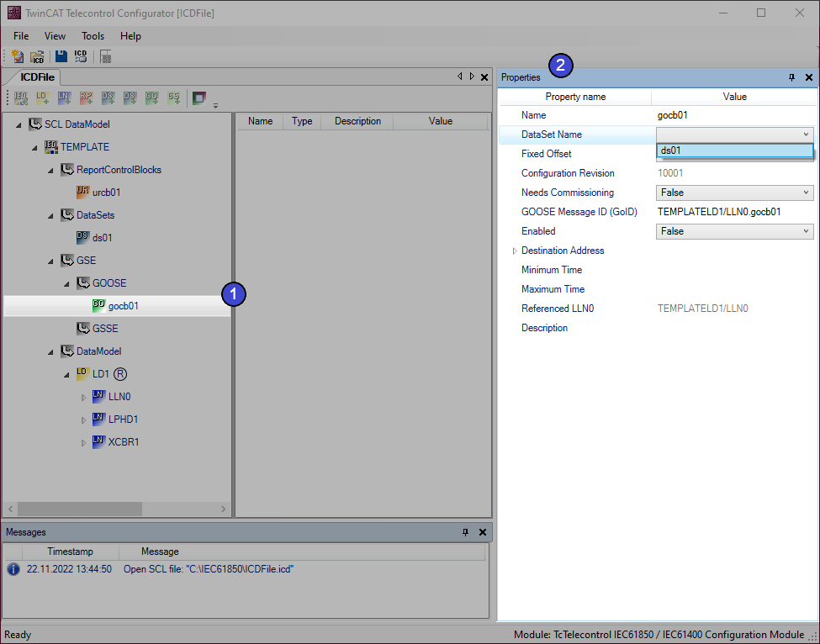This screenshot has width=820, height=644.
Task: Add a logical device with the LD+ icon
Action: pyautogui.click(x=42, y=98)
